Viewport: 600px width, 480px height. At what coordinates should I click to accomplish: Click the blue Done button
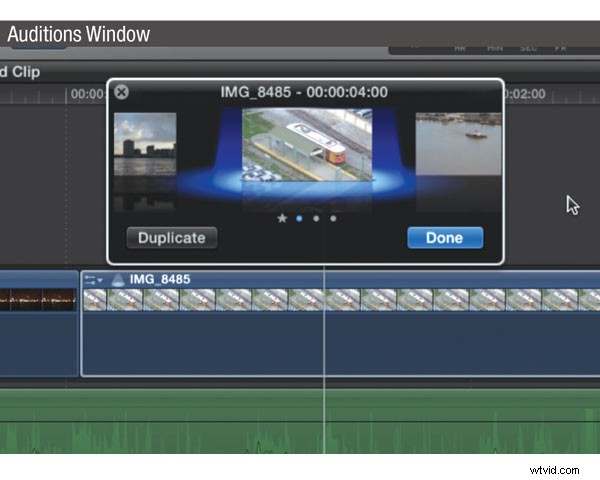(x=445, y=238)
